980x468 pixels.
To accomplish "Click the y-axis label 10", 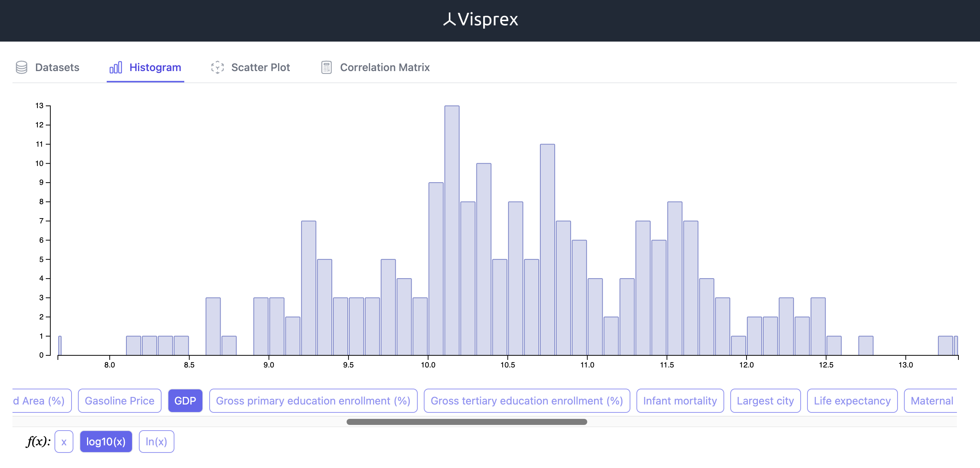I will 39,163.
